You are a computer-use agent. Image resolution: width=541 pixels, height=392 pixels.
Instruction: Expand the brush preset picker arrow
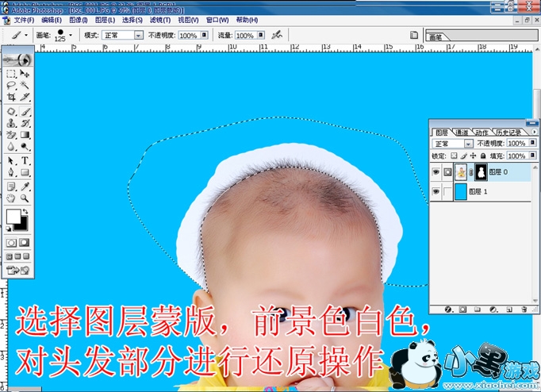coord(71,36)
